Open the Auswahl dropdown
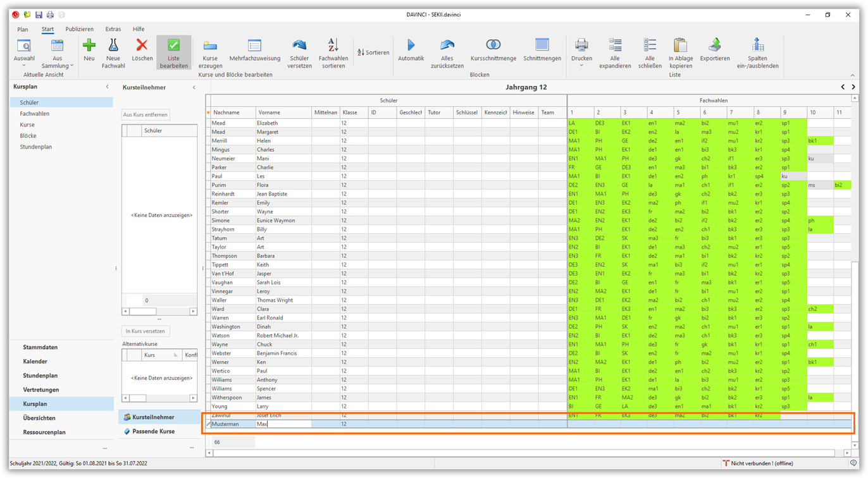Image resolution: width=868 pixels, height=478 pixels. (24, 65)
